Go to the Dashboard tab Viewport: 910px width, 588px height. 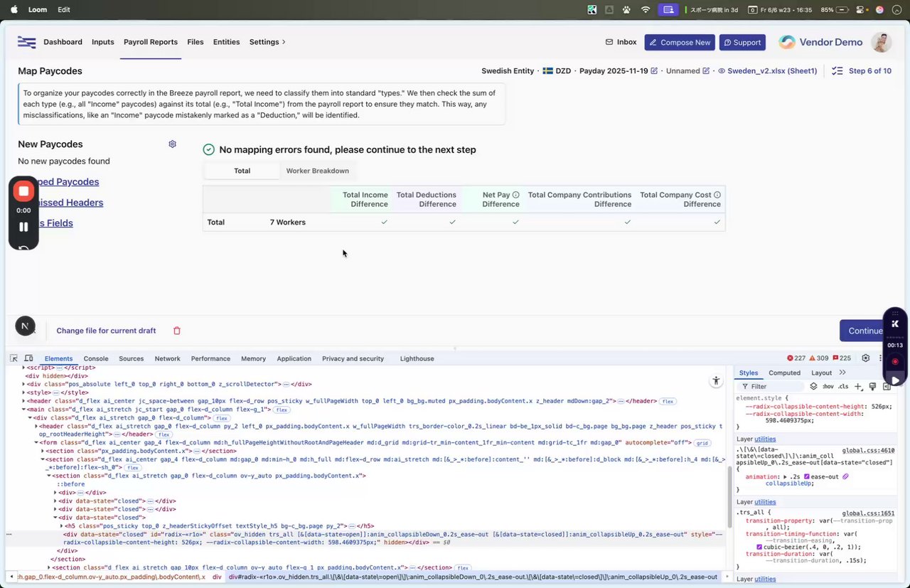[63, 42]
